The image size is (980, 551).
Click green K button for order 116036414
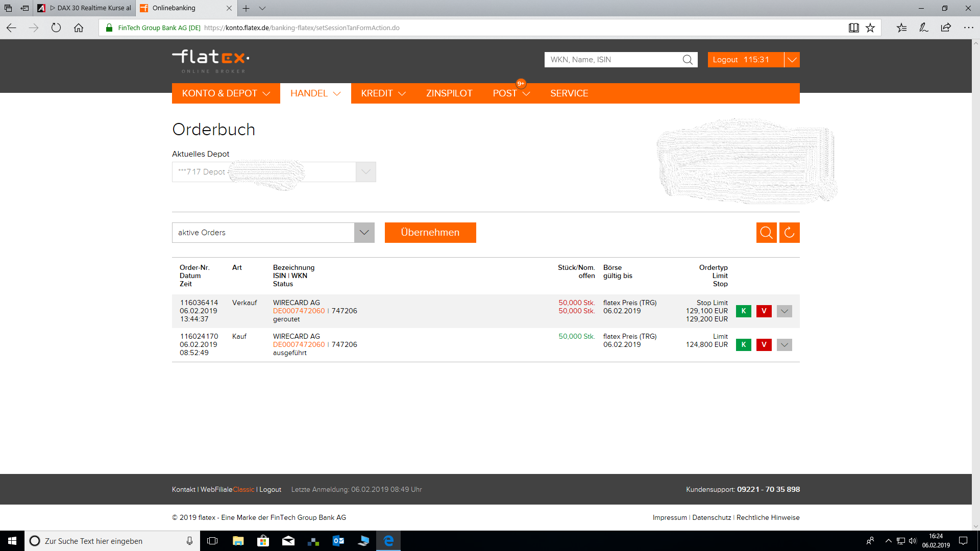tap(743, 311)
